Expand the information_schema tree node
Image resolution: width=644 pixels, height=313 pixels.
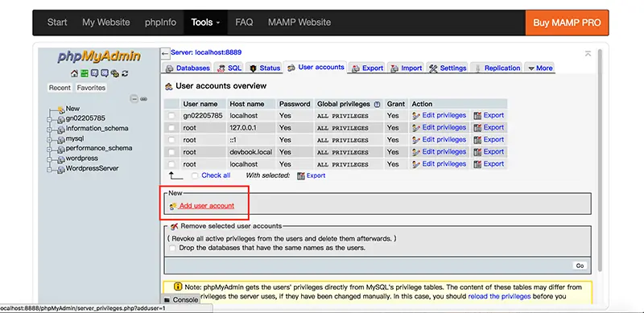coord(49,130)
